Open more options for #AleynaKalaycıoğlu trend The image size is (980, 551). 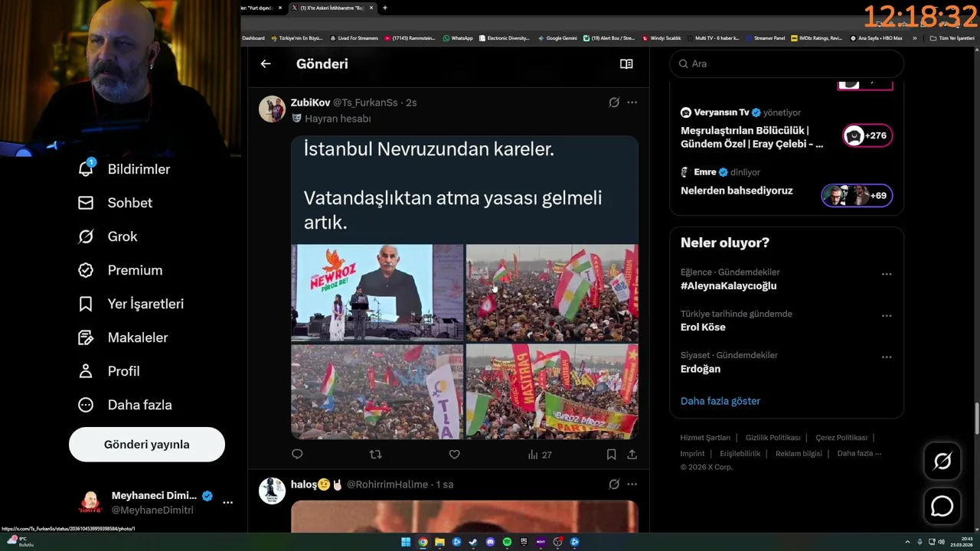click(887, 274)
